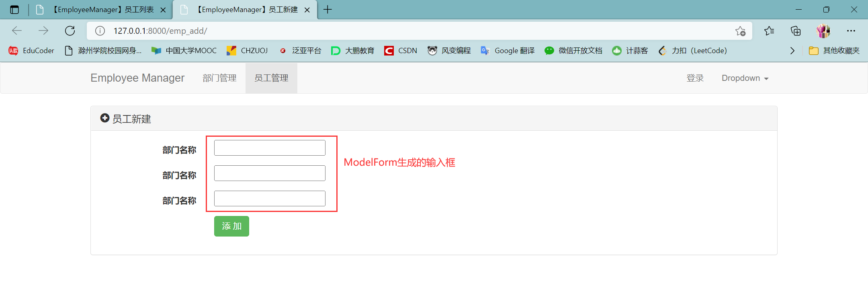Viewport: 868px width, 290px height.
Task: Add this page to favorites star icon
Action: click(x=740, y=31)
